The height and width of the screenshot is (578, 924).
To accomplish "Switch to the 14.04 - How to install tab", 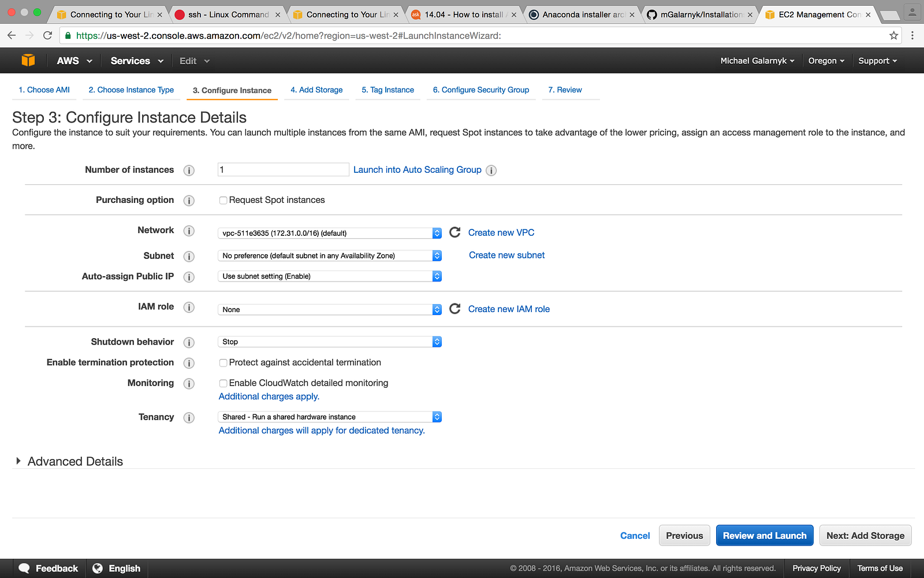I will coord(464,14).
